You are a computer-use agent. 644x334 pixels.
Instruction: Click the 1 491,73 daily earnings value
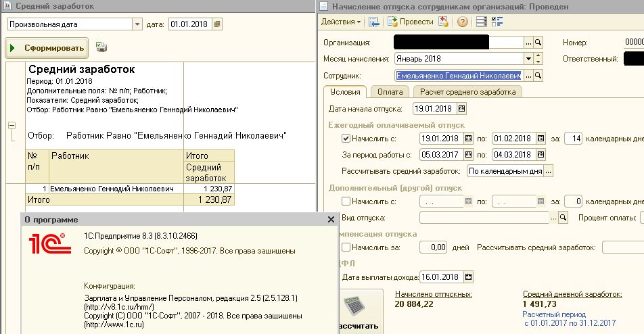pyautogui.click(x=539, y=304)
